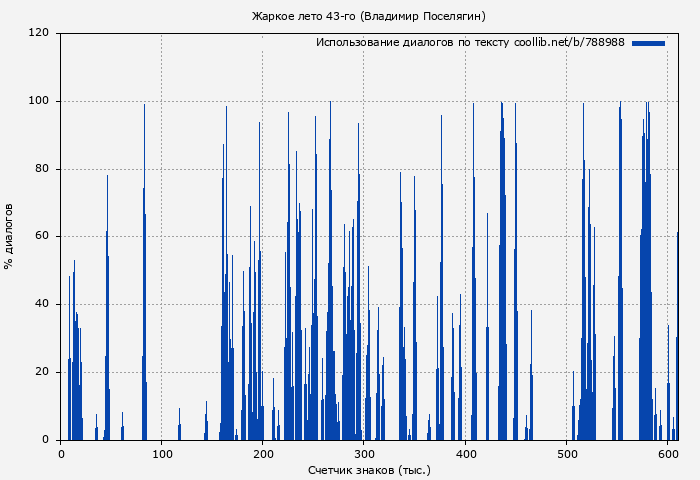Click the 400 tick label on x-axis
This screenshot has height=480, width=700.
[x=466, y=454]
